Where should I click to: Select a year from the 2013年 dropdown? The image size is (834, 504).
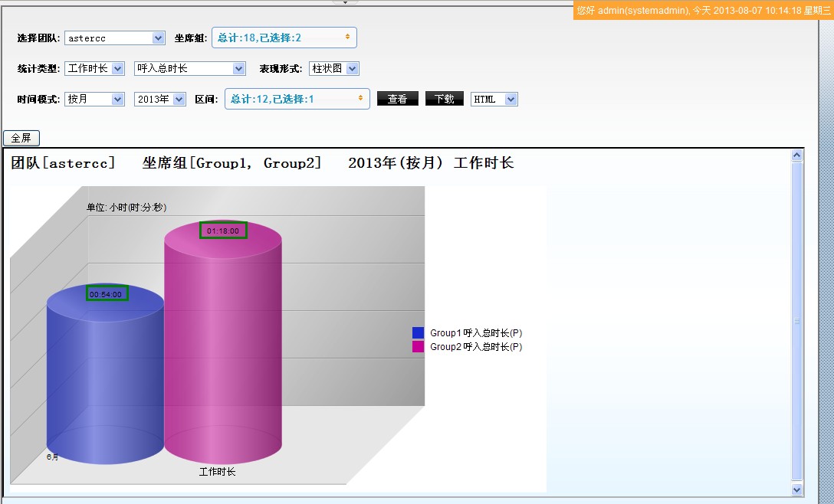pos(160,99)
